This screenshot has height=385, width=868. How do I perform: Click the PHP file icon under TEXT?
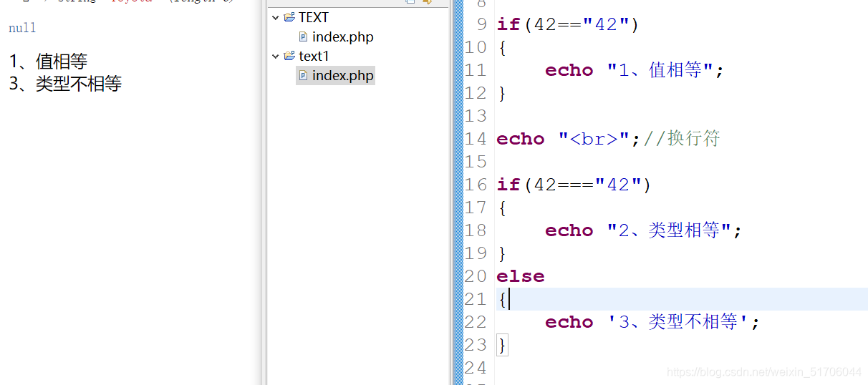point(304,36)
